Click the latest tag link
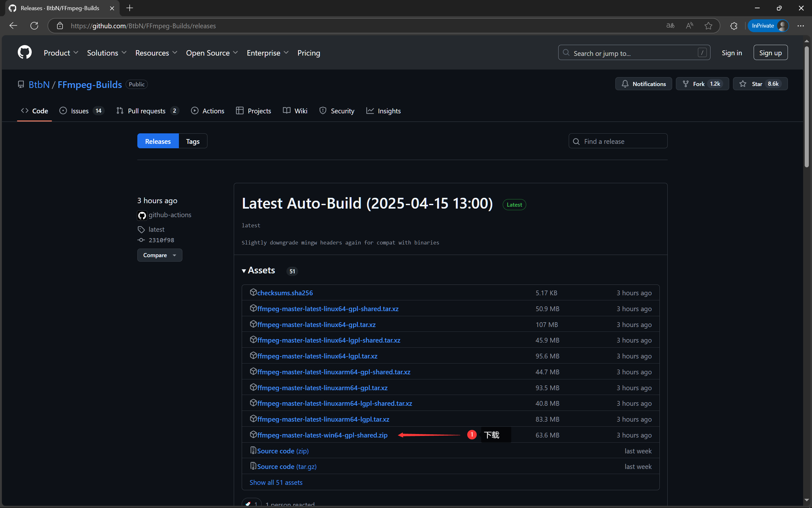Image resolution: width=812 pixels, height=508 pixels. pyautogui.click(x=156, y=230)
